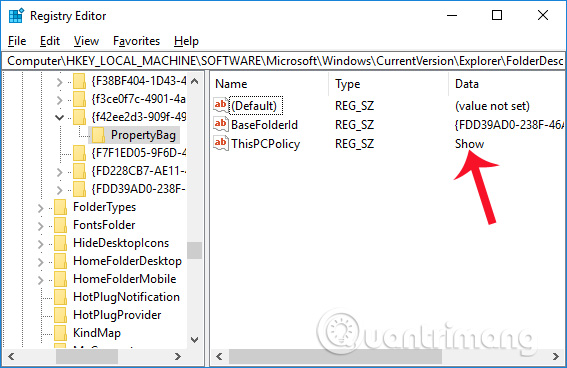Expand the {FD228CB7-AE11- key
The height and width of the screenshot is (368, 567).
coord(59,172)
